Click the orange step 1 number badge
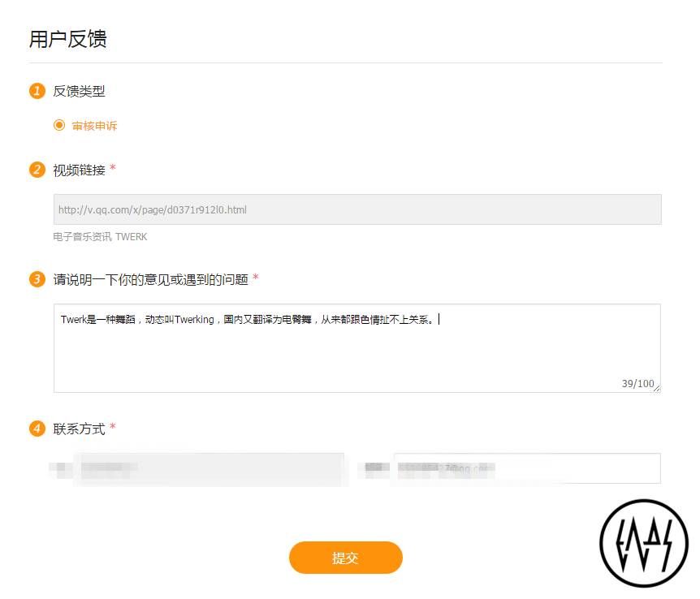The height and width of the screenshot is (599, 700). (x=37, y=91)
